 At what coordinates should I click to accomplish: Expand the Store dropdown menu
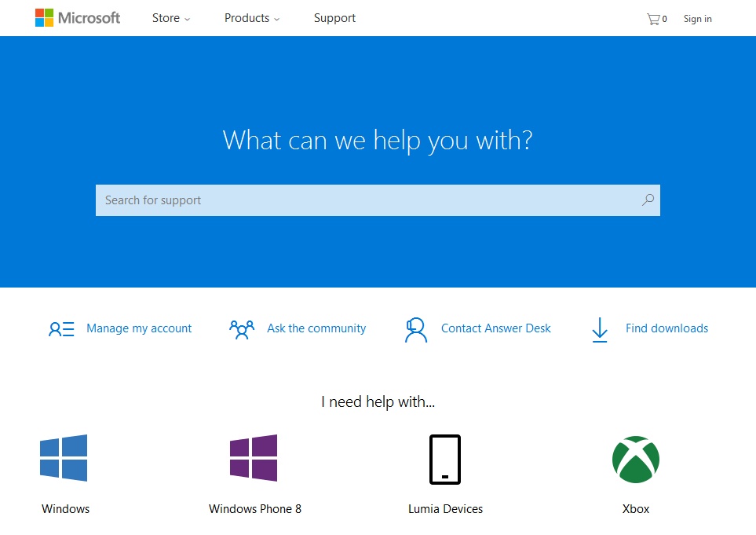click(x=171, y=18)
